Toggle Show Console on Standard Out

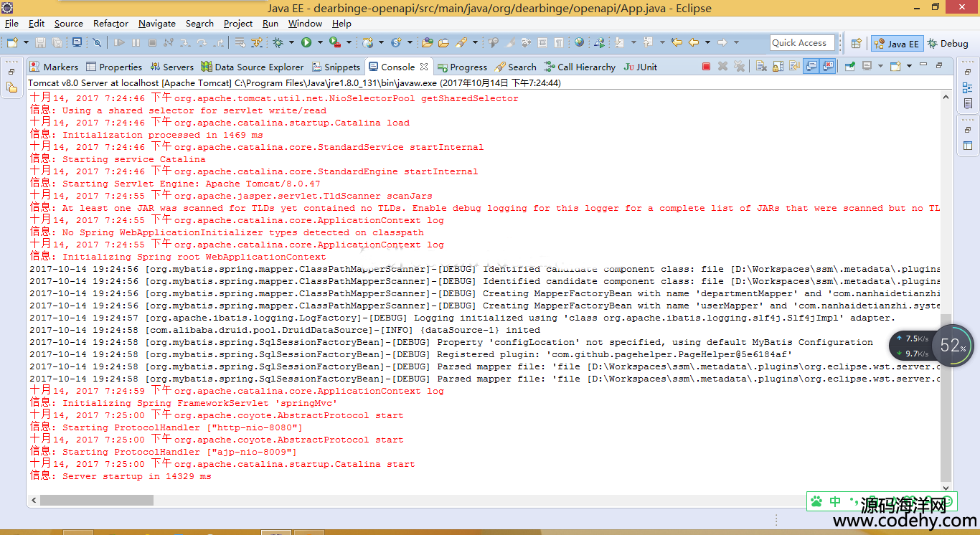[x=810, y=67]
